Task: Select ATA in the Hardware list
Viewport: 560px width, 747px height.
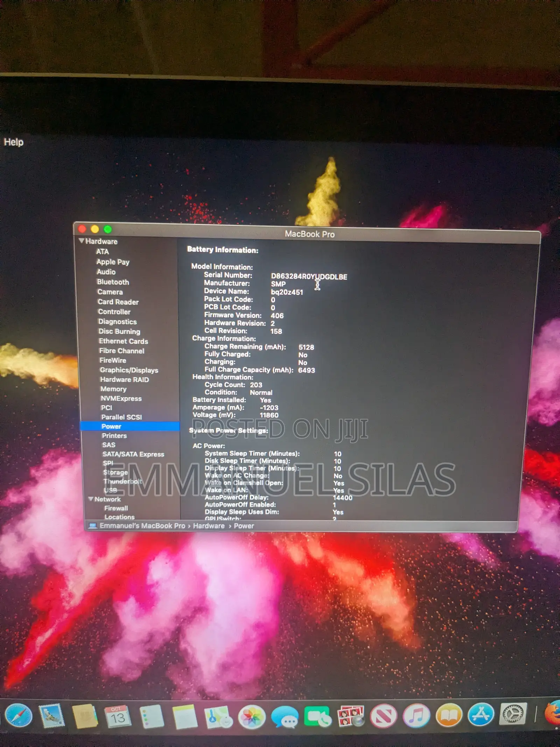Action: (x=103, y=252)
